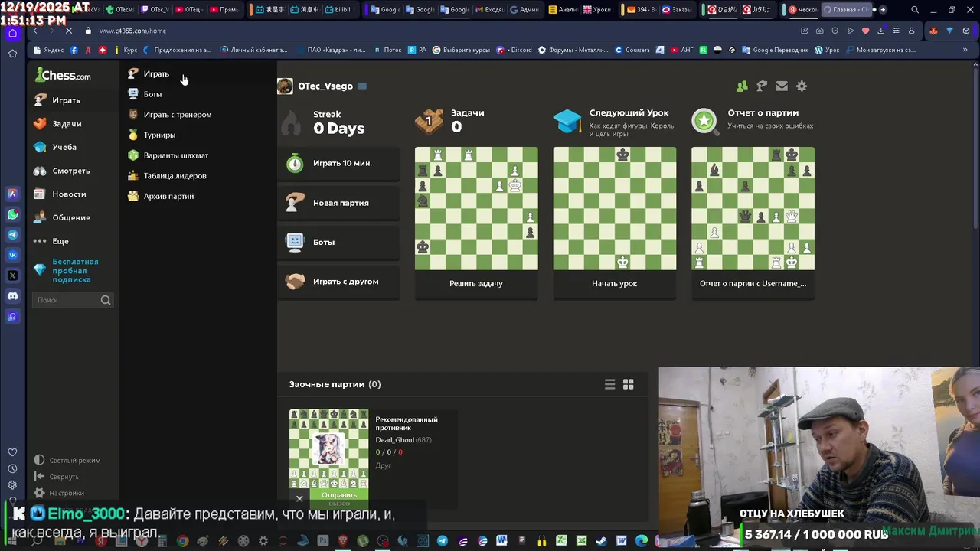Select Варианты шахмат submenu entry
This screenshot has height=551, width=980.
click(x=175, y=155)
